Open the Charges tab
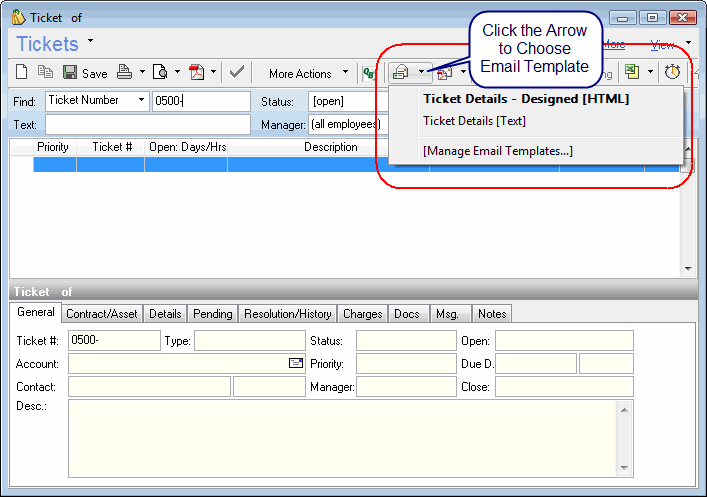The image size is (707, 497). tap(362, 314)
